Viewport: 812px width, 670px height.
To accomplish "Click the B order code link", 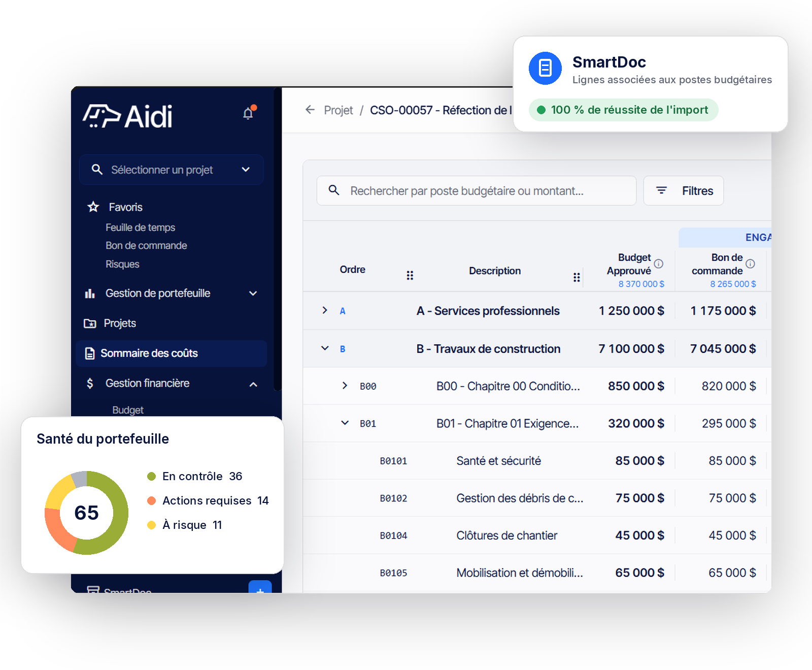I will tap(343, 349).
